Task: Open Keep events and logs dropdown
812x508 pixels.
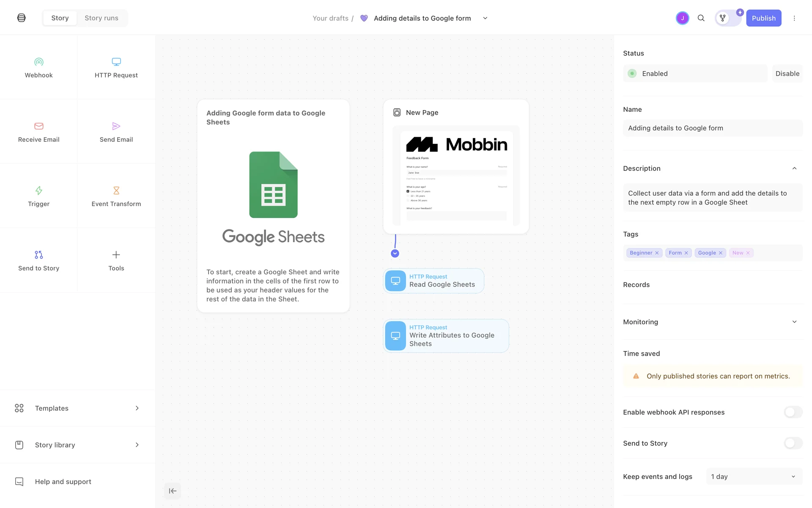Action: pyautogui.click(x=754, y=477)
